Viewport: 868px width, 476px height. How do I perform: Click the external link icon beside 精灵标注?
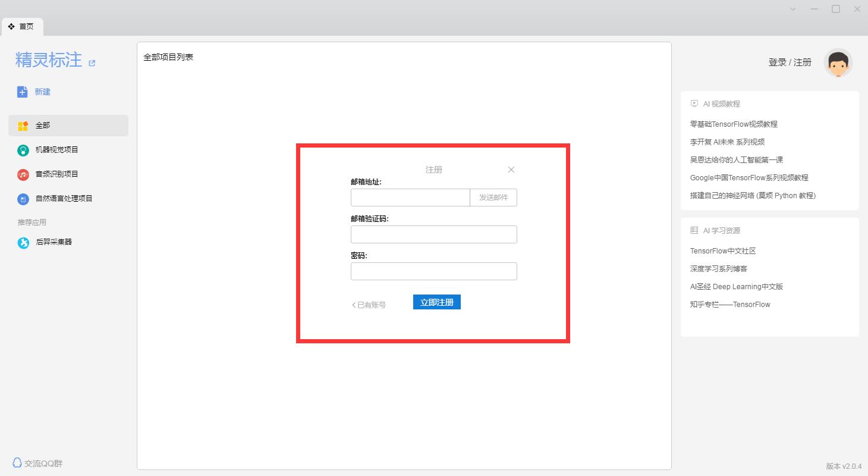92,63
